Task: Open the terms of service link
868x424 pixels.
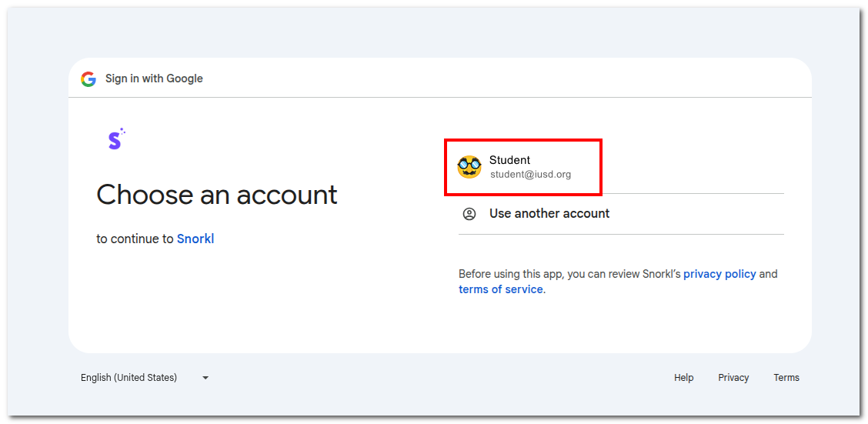Action: (x=500, y=289)
